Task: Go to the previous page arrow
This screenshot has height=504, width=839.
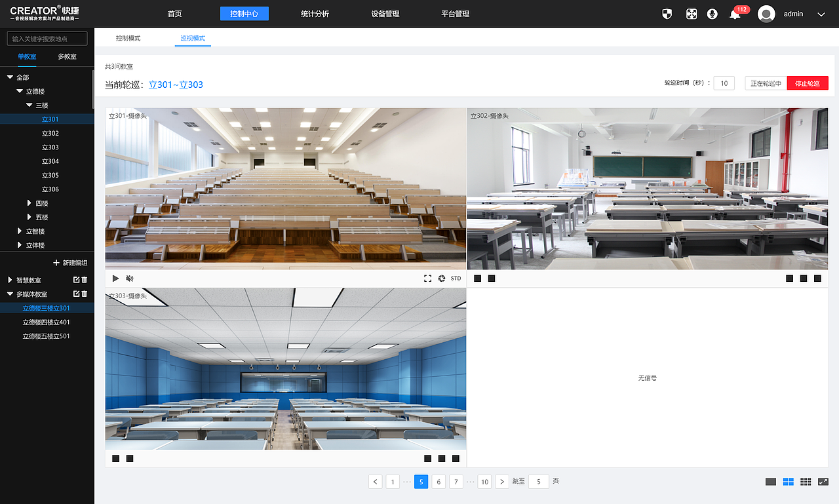Action: pyautogui.click(x=376, y=482)
